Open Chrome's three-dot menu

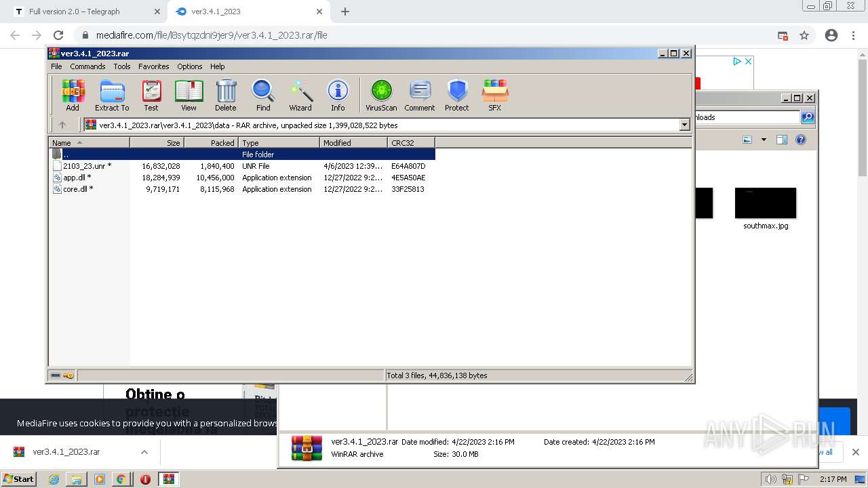[x=854, y=35]
